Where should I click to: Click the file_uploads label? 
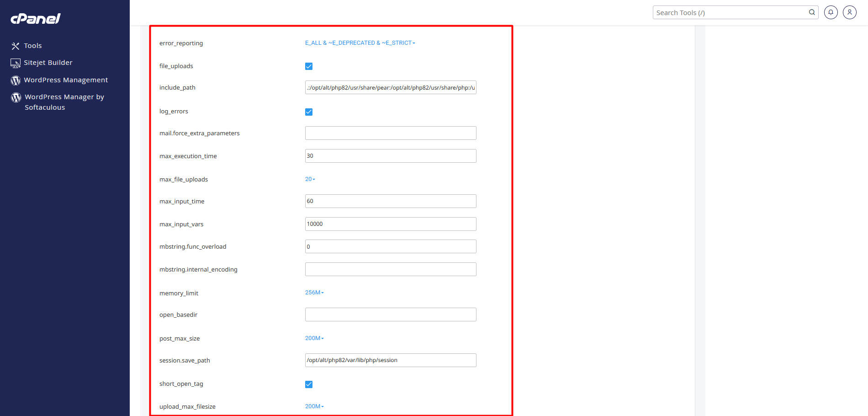point(176,66)
